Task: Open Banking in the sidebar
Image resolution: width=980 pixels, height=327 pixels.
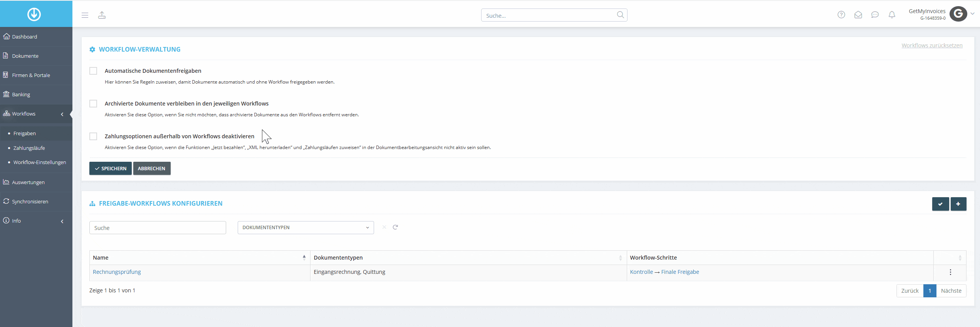Action: coord(36,94)
